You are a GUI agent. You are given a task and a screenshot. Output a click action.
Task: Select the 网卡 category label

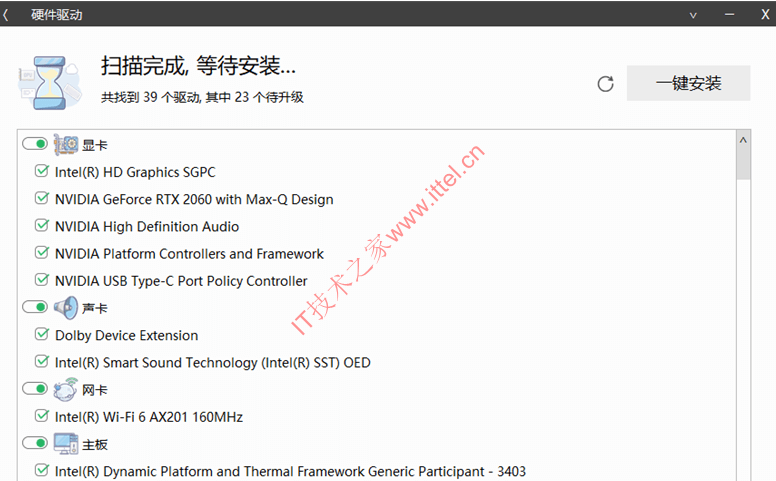coord(95,390)
